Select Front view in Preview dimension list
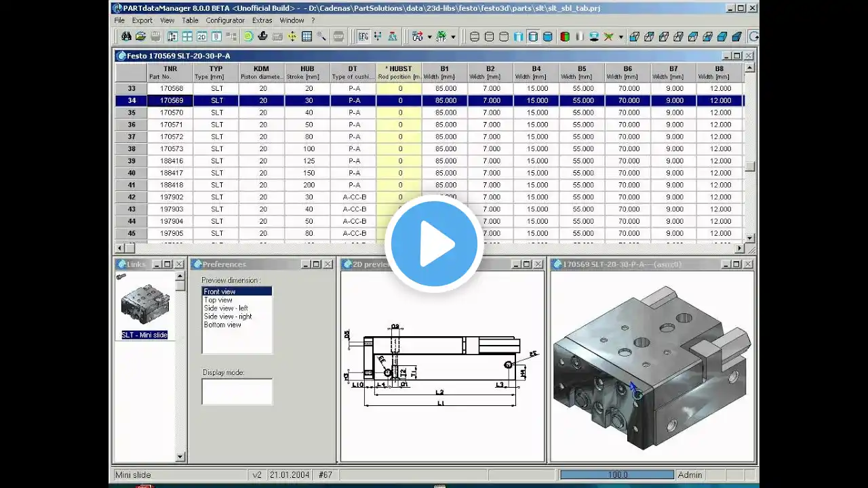 click(237, 291)
